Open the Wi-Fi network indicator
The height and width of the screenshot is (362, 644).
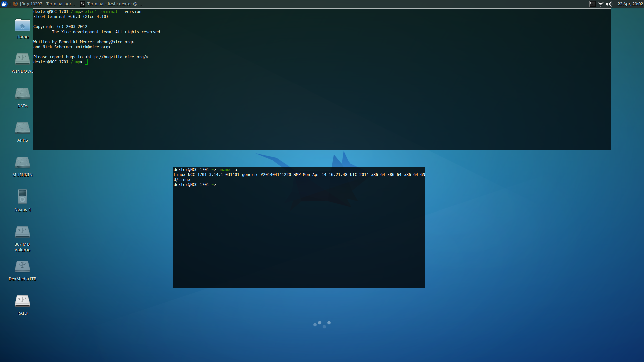[x=601, y=4]
